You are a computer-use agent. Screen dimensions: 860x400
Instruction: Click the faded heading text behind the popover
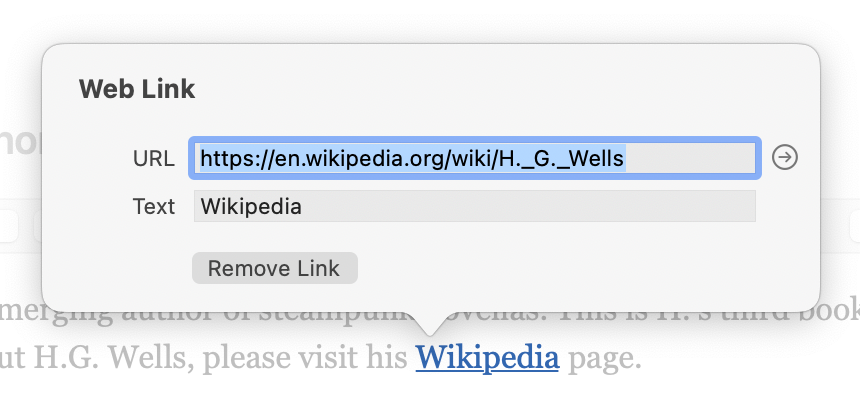pos(20,142)
